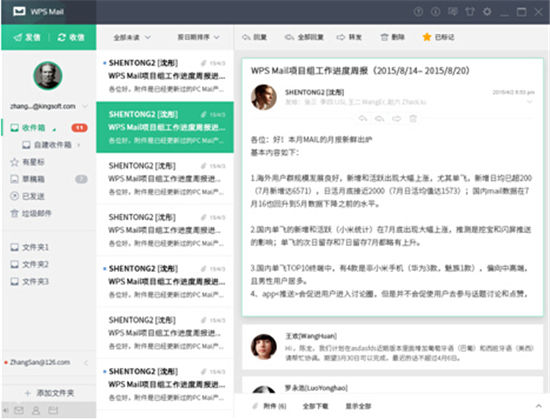550x420 pixels.
Task: Click the user profile avatar in sidebar
Action: pyautogui.click(x=48, y=75)
